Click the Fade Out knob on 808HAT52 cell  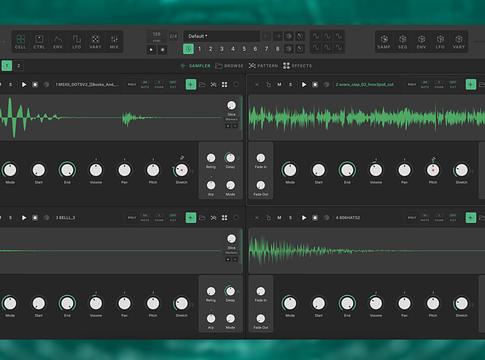coord(261,318)
